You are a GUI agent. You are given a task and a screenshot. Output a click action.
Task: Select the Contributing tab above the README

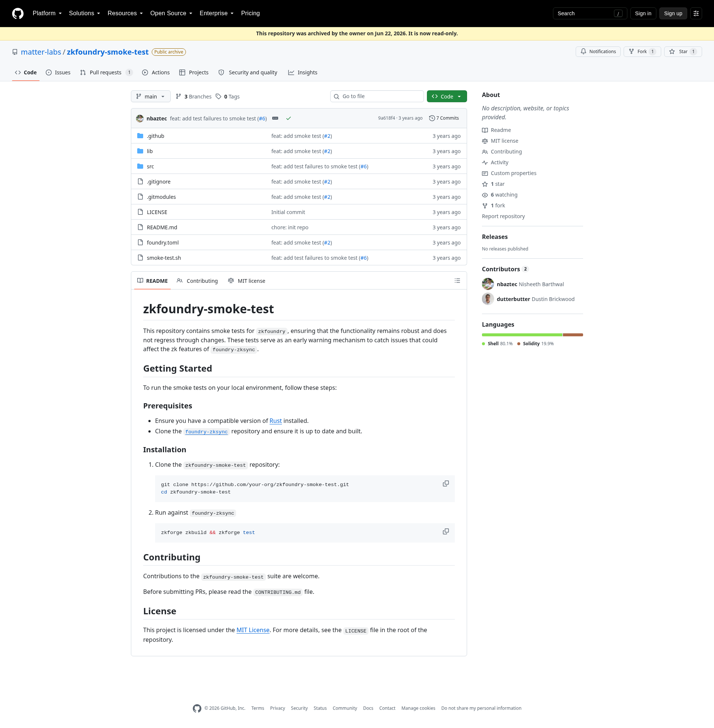(x=197, y=281)
